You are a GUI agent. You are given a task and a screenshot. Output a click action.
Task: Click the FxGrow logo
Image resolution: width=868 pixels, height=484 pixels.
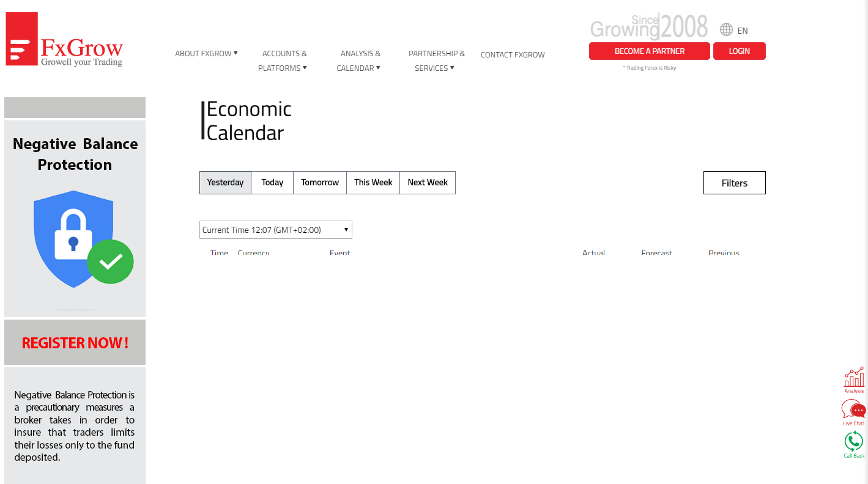click(63, 38)
